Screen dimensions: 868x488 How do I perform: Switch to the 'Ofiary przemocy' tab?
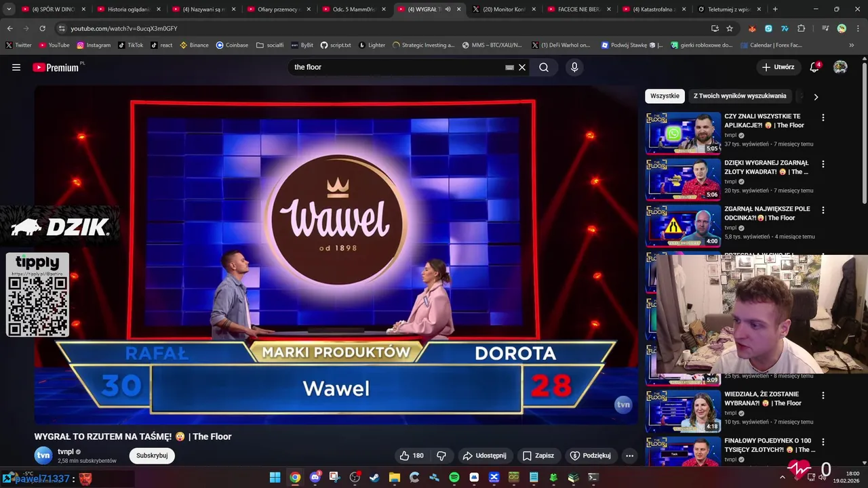[x=279, y=9]
